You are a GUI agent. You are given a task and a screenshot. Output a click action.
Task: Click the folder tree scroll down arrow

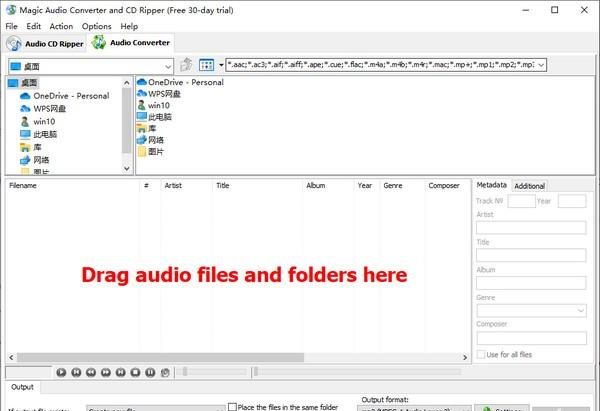pos(127,168)
